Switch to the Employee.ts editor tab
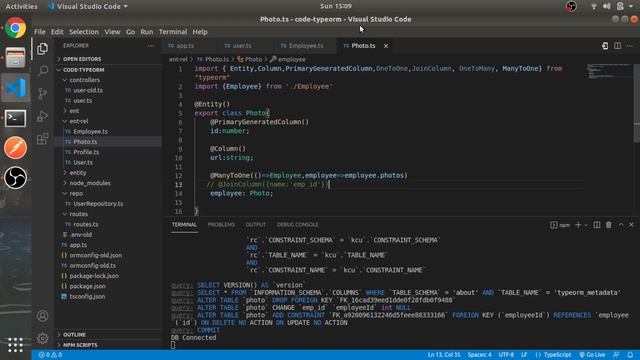Image resolution: width=640 pixels, height=360 pixels. (x=306, y=46)
